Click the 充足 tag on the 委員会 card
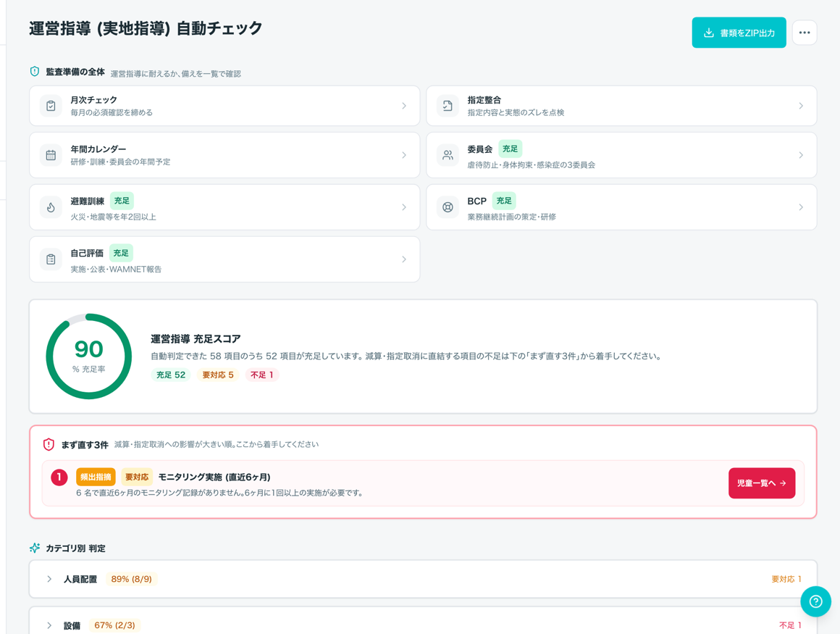Image resolution: width=840 pixels, height=634 pixels. pos(510,149)
